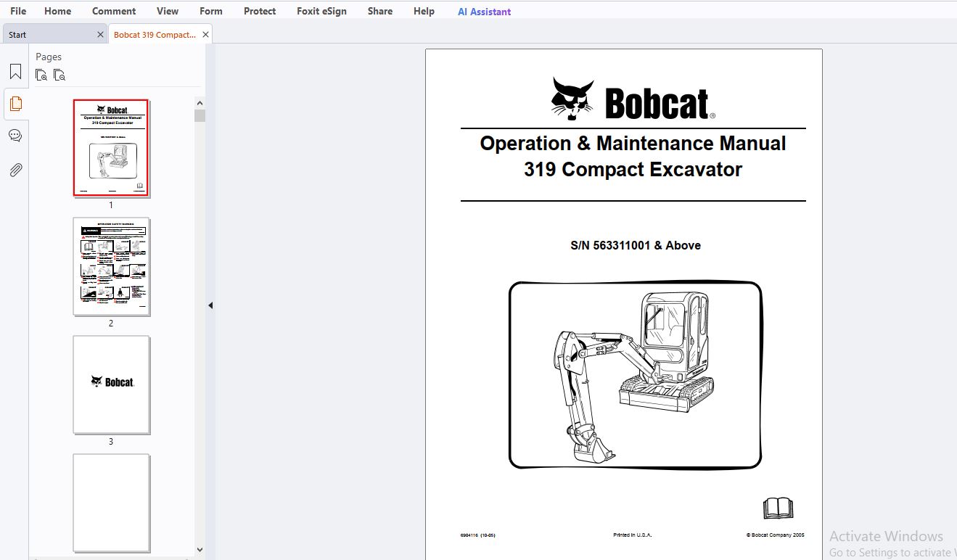Click scrollbar down arrow in Pages panel
The width and height of the screenshot is (957, 560).
click(200, 550)
